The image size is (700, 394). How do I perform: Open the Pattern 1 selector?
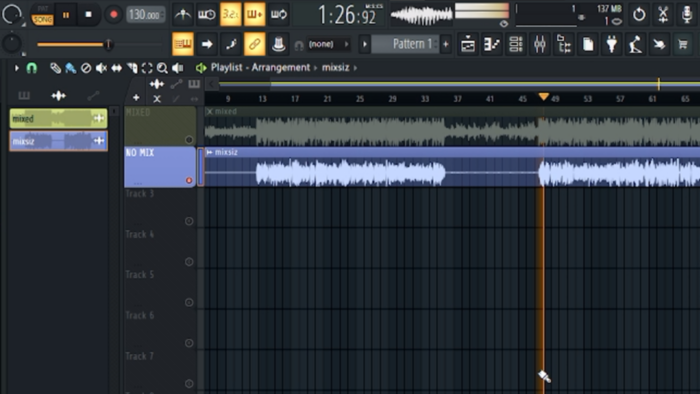click(x=406, y=44)
